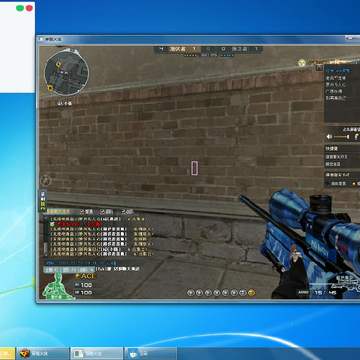Toggle the third chat filter checkbox
Screen dimensions: 360x360
(x=123, y=211)
